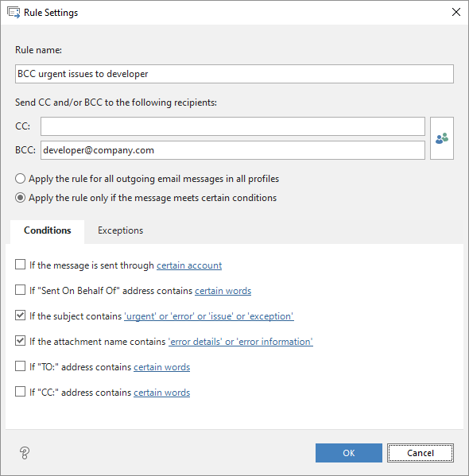Tick the "TO:" address contains checkbox
469x476 pixels.
21,366
